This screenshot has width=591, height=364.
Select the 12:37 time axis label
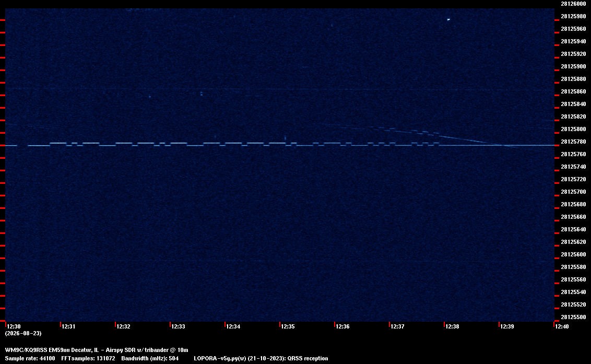point(398,326)
